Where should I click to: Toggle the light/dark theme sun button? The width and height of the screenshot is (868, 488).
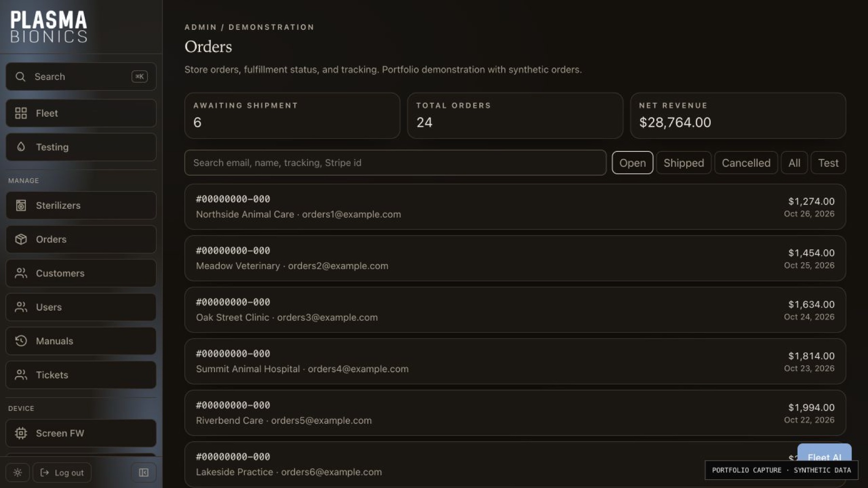17,473
